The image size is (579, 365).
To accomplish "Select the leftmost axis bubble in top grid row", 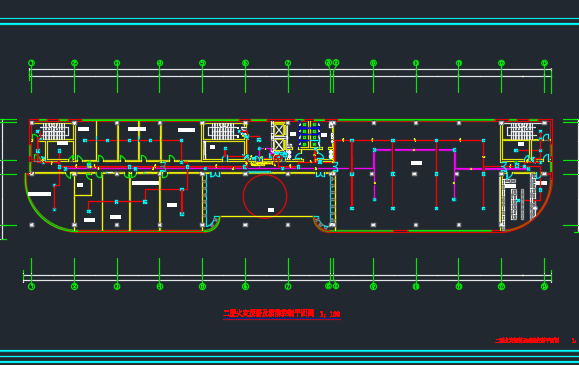I will (x=31, y=63).
